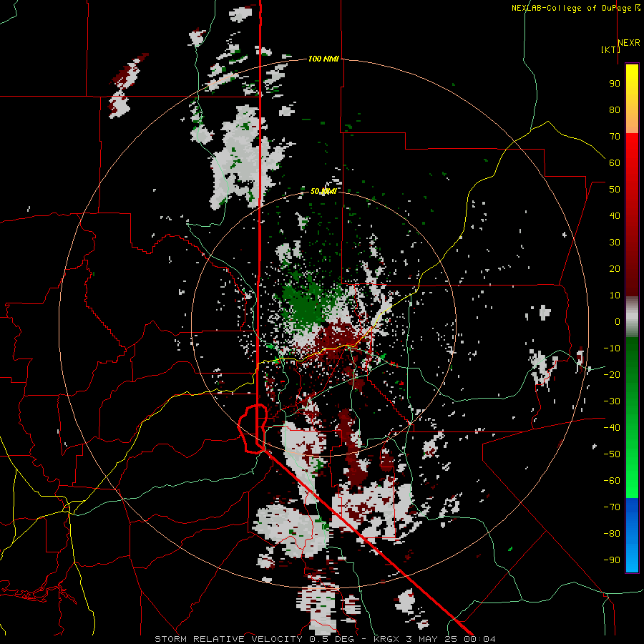Click the -20 value on velocity scale

[x=612, y=375]
